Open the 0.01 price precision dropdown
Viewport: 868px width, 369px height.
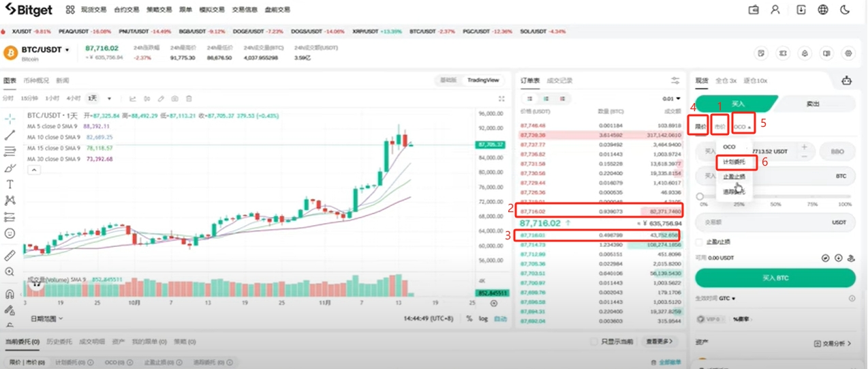point(672,98)
